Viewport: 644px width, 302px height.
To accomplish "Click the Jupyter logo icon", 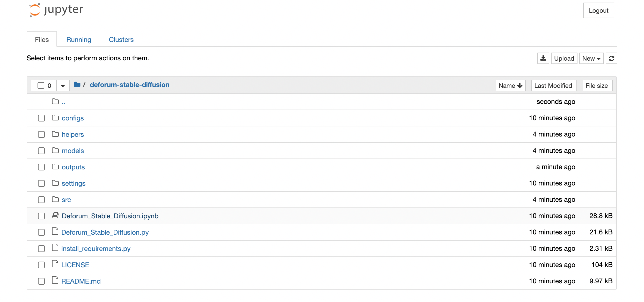I will tap(35, 10).
